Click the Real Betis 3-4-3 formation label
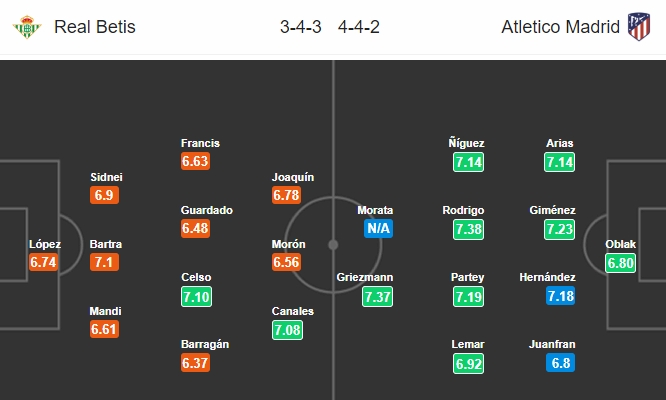This screenshot has width=666, height=400. pos(301,27)
